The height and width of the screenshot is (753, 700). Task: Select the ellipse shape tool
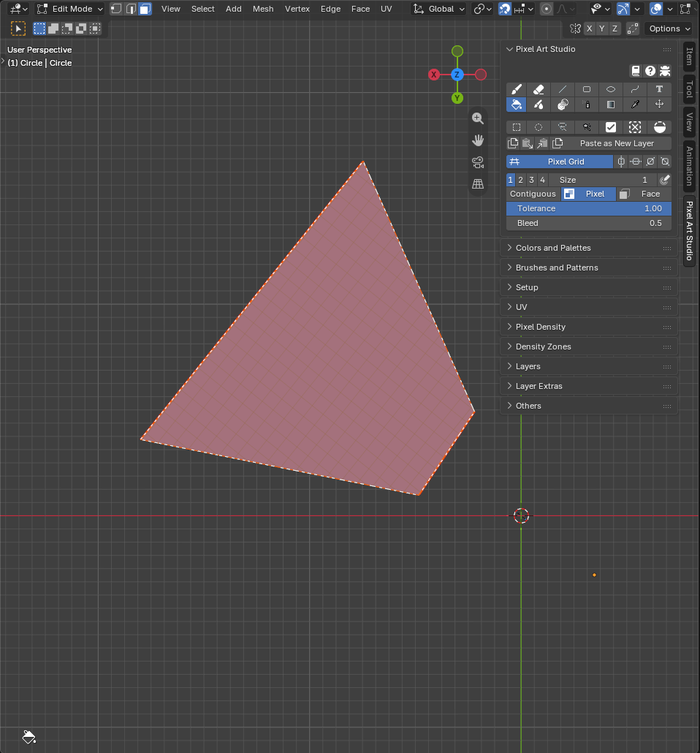pyautogui.click(x=611, y=89)
